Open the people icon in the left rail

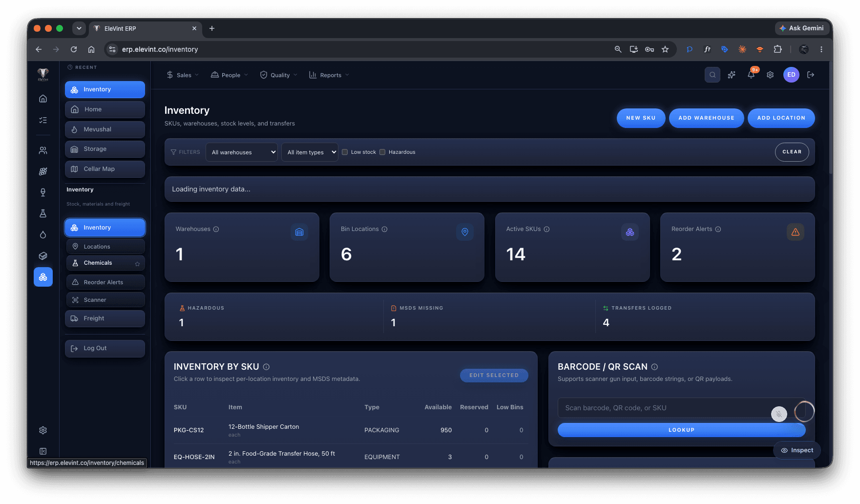click(43, 150)
